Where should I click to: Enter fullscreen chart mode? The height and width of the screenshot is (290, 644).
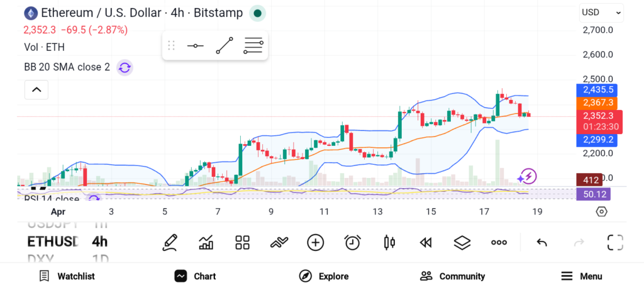tap(614, 242)
